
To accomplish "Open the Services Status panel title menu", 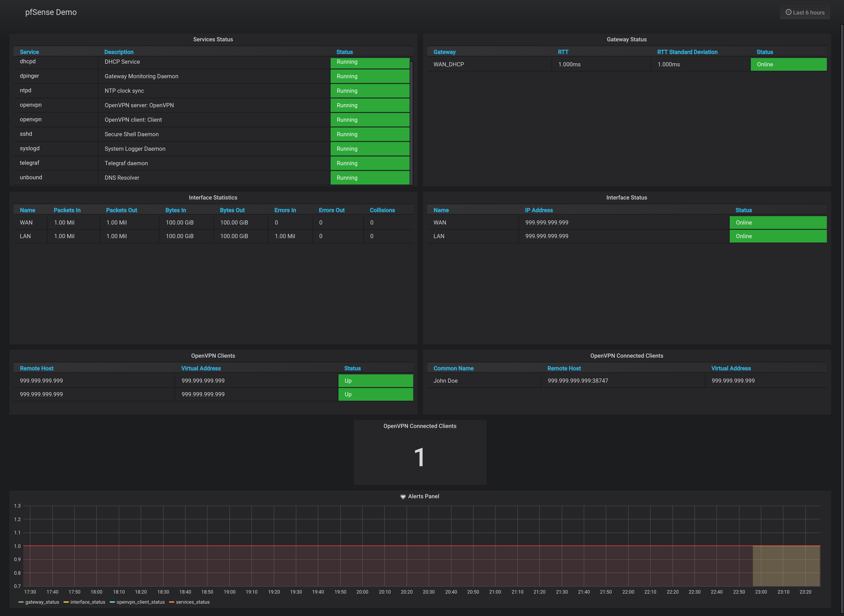I will click(213, 40).
